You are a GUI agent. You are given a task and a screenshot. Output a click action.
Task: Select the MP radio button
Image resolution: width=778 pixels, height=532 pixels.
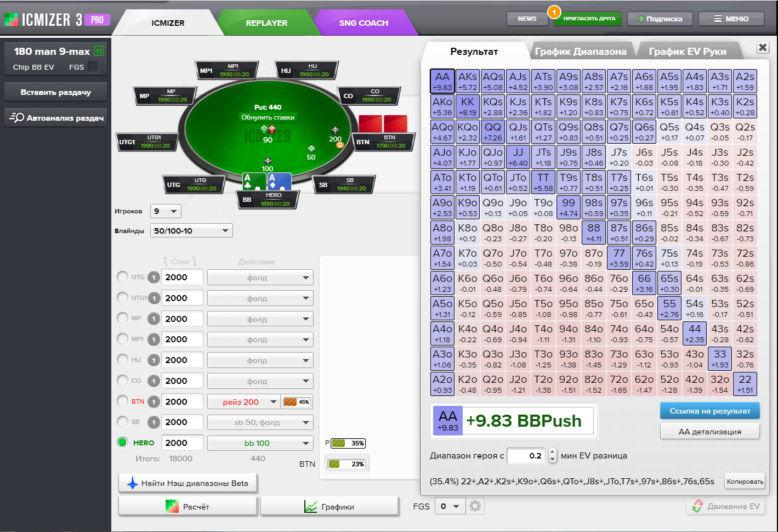[x=123, y=318]
